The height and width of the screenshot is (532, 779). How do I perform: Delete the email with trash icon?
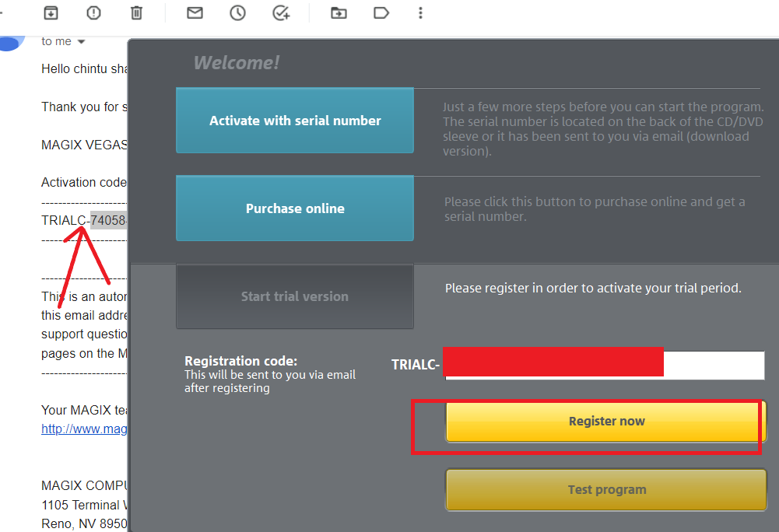(x=136, y=13)
